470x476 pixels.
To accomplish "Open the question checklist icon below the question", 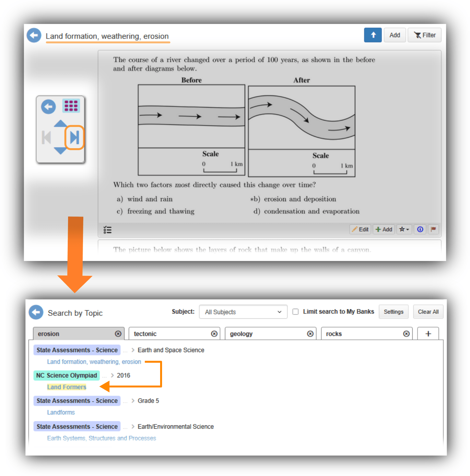I will (107, 230).
